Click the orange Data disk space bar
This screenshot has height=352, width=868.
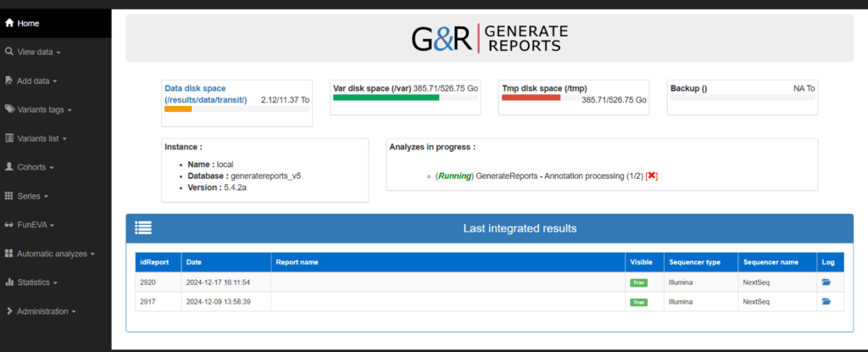tap(178, 109)
